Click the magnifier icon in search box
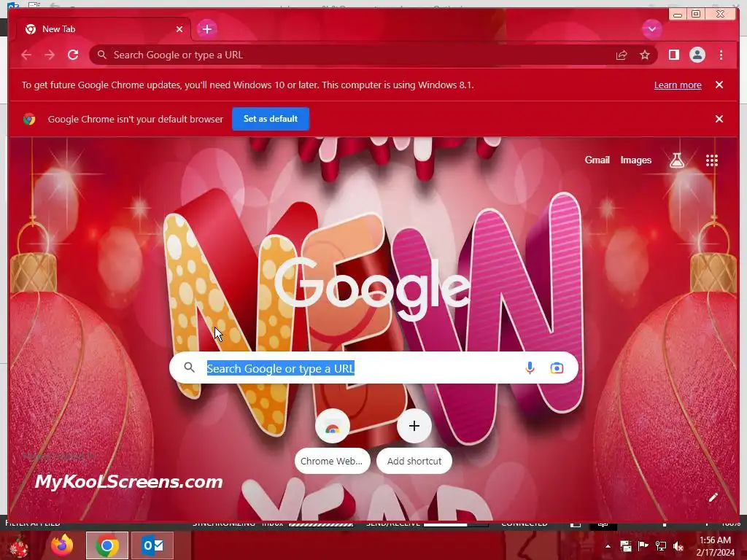 coord(189,367)
